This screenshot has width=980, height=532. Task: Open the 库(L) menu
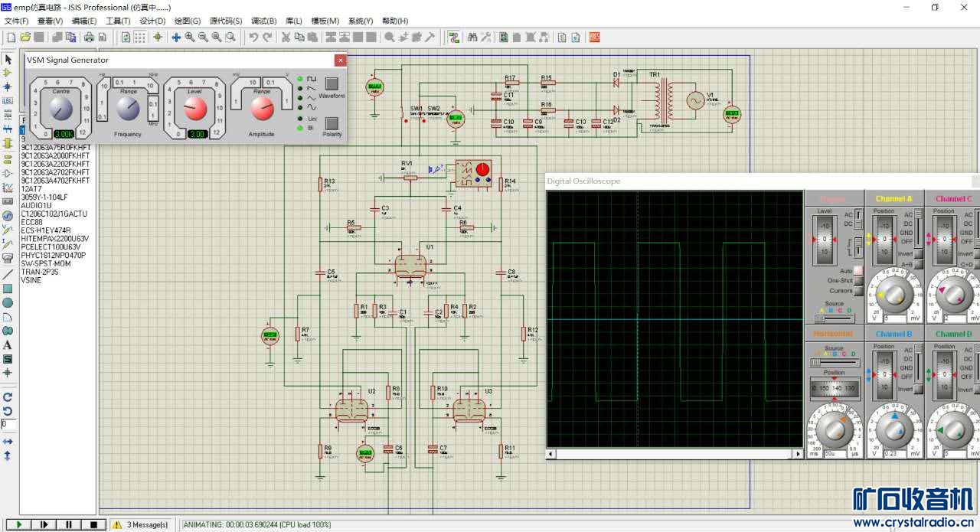click(293, 21)
